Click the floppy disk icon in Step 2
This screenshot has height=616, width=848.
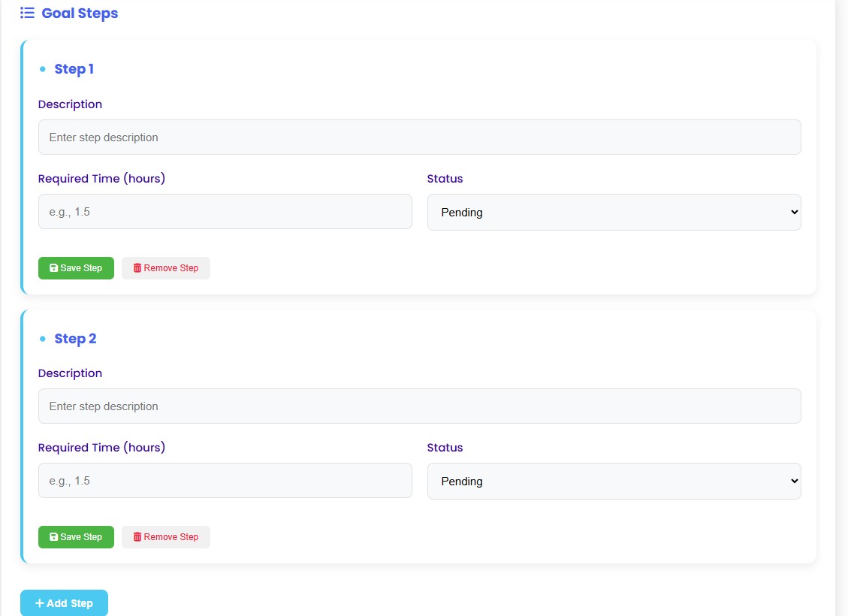point(53,537)
